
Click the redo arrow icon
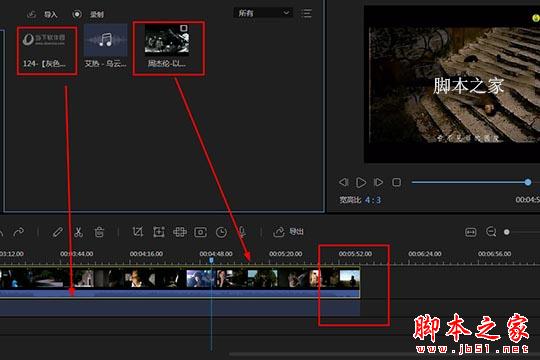(19, 232)
